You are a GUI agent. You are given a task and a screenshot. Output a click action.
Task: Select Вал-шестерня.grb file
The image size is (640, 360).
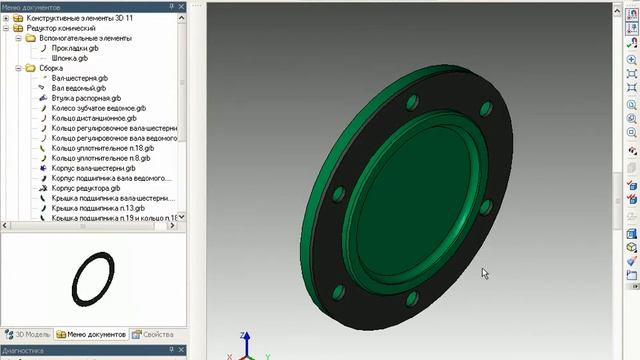[x=80, y=78]
